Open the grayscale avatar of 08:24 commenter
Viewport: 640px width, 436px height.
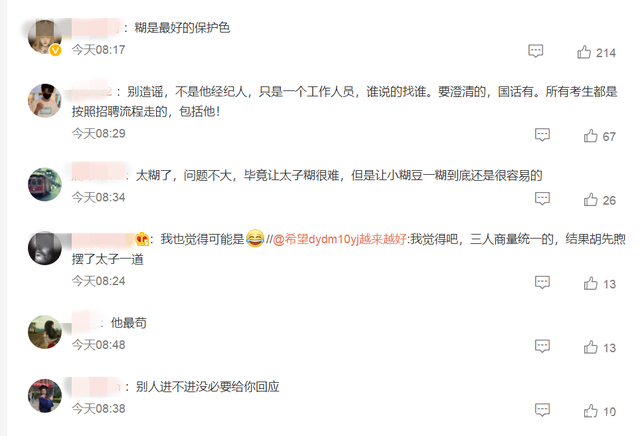point(44,248)
